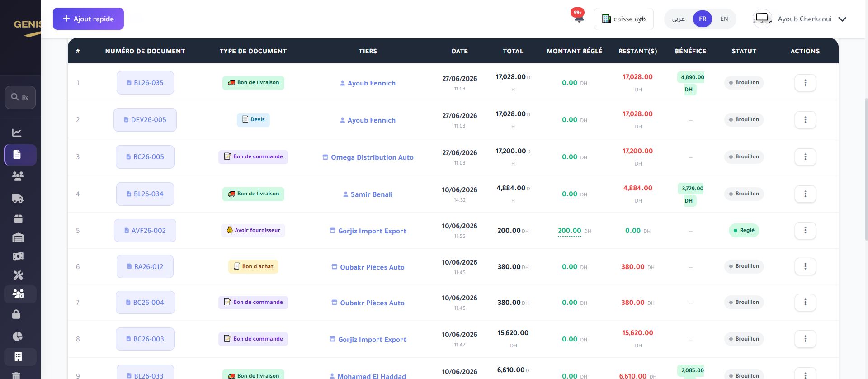Click the Bénéfice column header
This screenshot has height=379, width=868.
coord(690,51)
